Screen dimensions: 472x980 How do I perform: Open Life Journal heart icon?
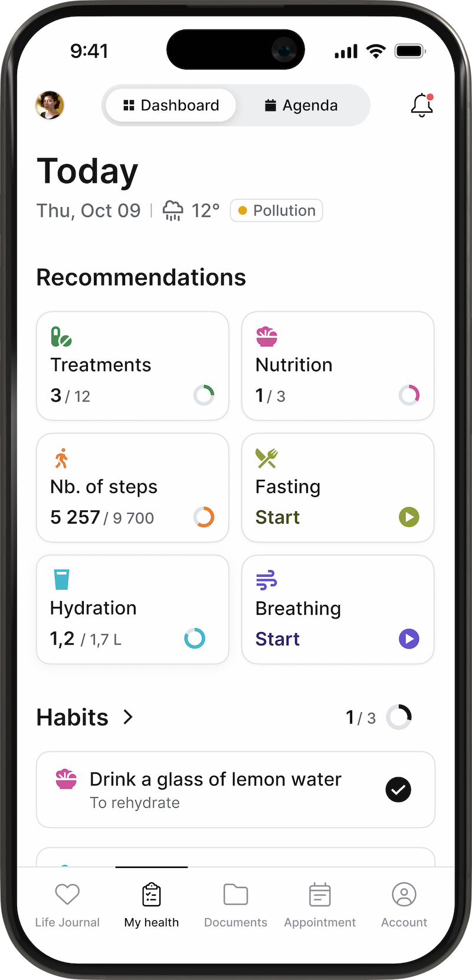point(67,895)
